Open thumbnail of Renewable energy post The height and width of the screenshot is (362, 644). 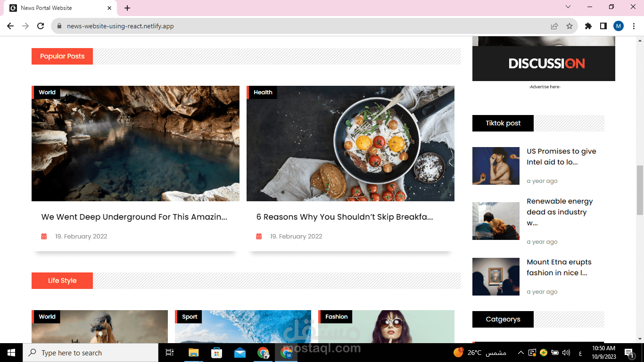(x=496, y=221)
